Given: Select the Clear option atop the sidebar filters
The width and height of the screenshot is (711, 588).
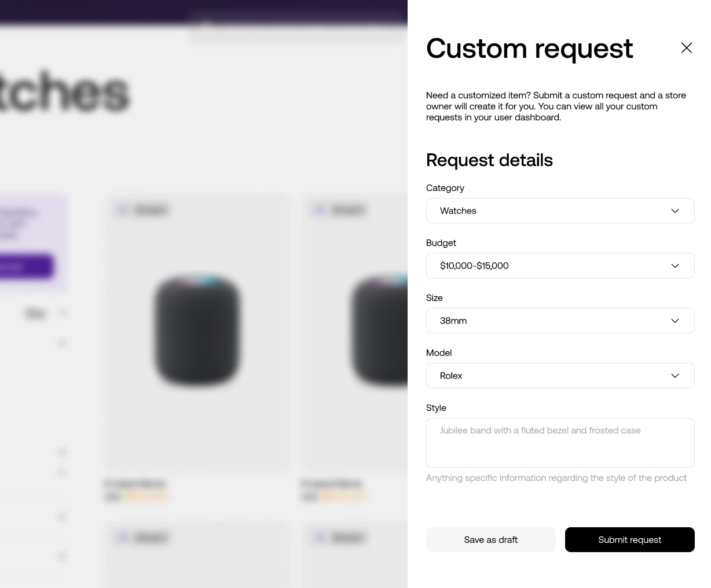Looking at the screenshot, I should [x=35, y=313].
